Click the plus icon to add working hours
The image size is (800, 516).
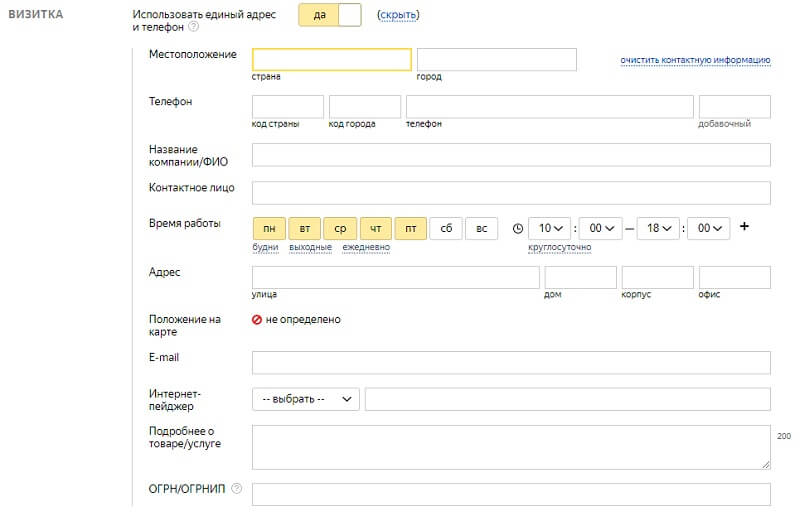pos(744,227)
